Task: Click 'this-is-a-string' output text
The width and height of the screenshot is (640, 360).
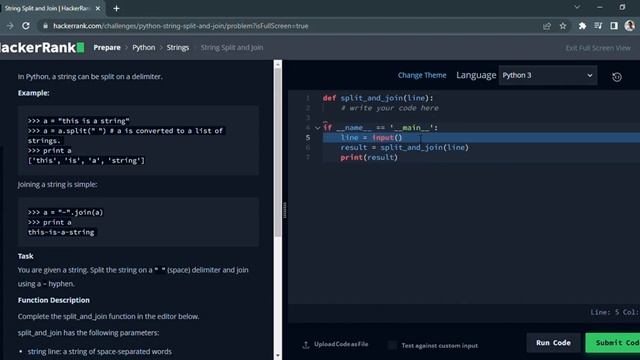Action: (x=61, y=232)
